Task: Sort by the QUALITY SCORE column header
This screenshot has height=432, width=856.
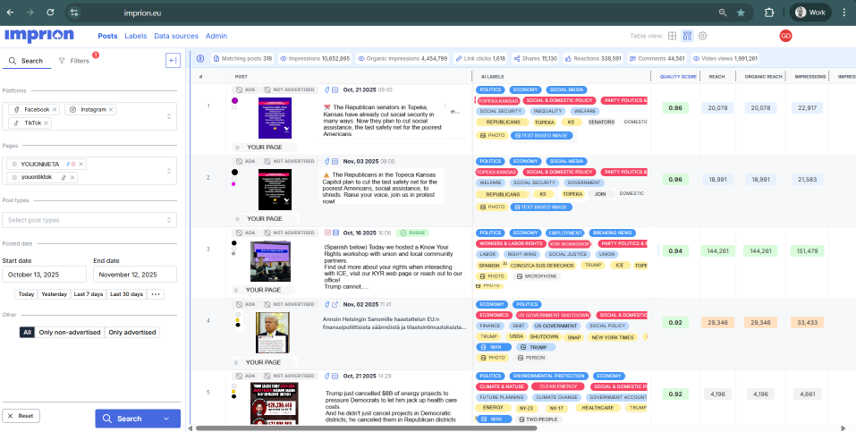Action: [678, 77]
